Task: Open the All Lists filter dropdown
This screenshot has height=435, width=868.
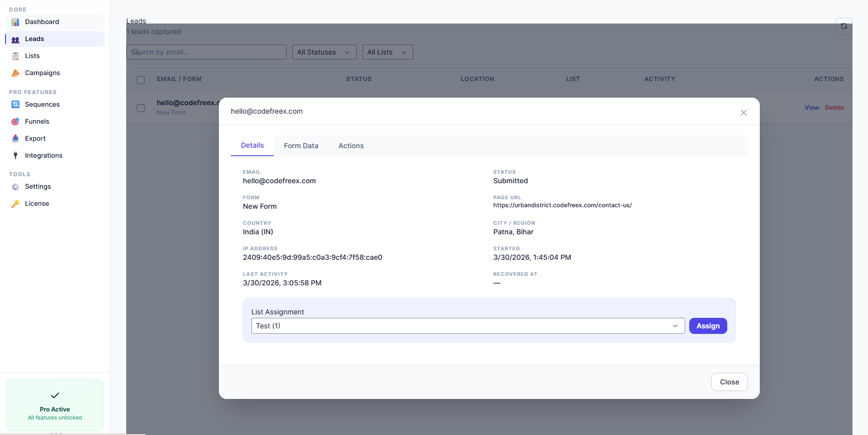Action: tap(388, 52)
